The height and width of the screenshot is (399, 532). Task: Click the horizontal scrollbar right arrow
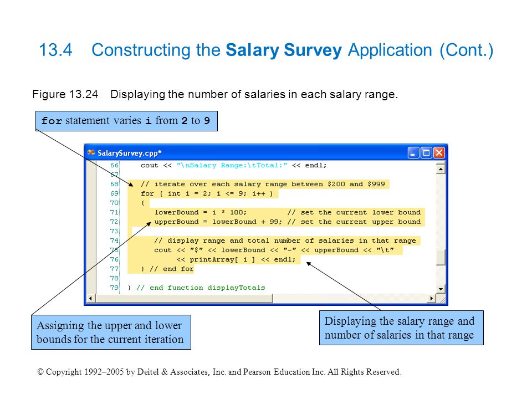point(431,298)
